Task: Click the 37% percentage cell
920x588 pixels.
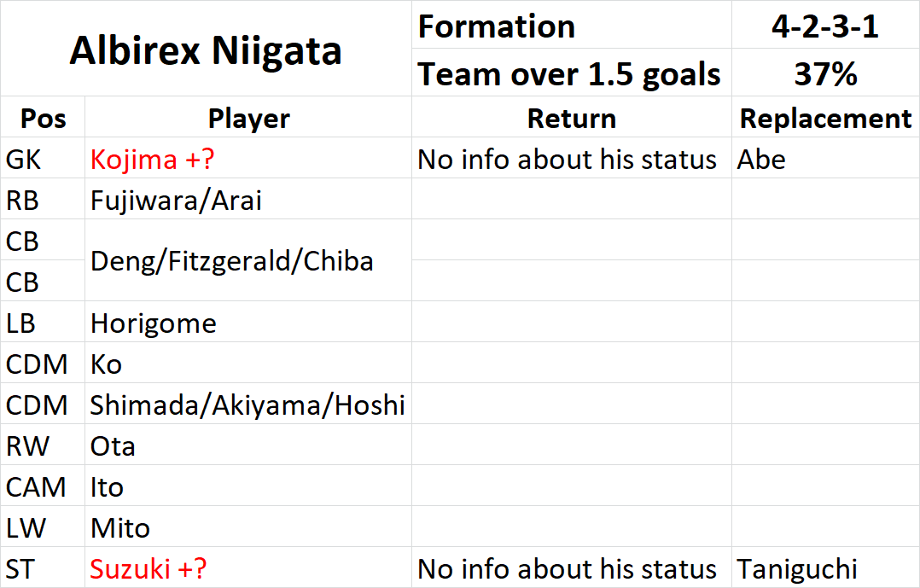Action: (825, 73)
